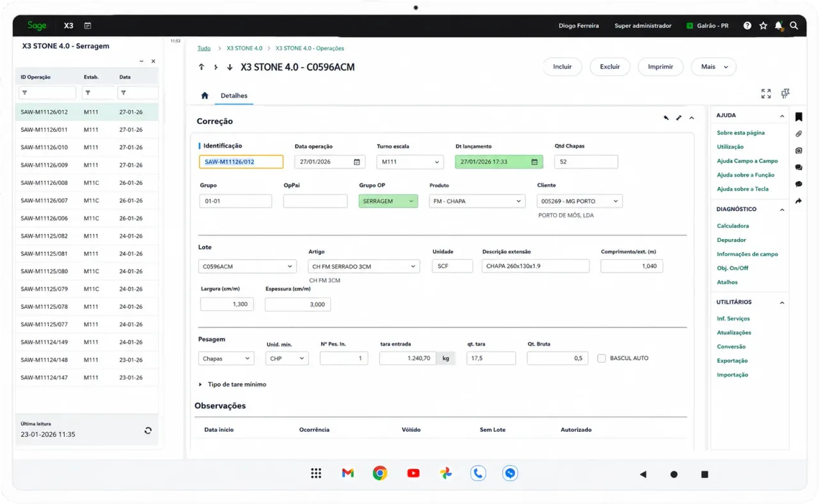The width and height of the screenshot is (819, 504).
Task: Switch to the Detalhes tab
Action: pyautogui.click(x=234, y=95)
